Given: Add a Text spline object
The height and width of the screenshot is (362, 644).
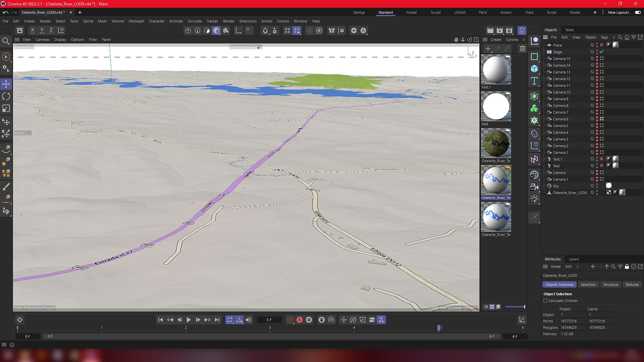Looking at the screenshot, I should tap(534, 81).
